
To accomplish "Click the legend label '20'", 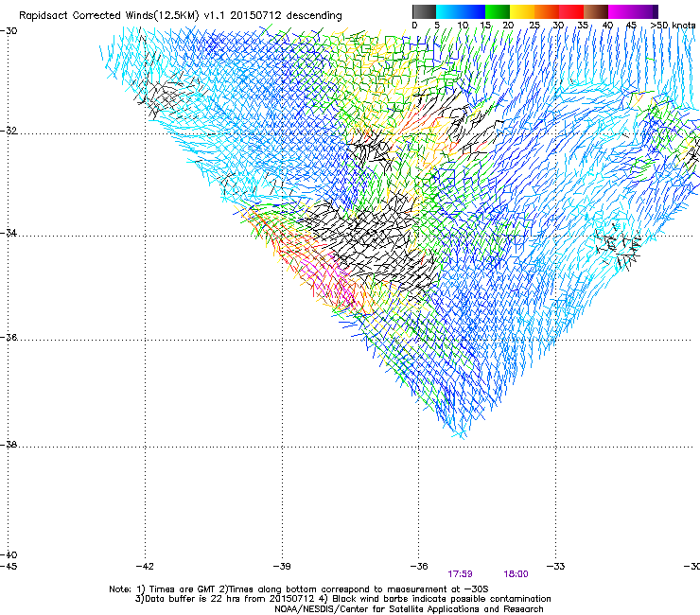I will pos(508,25).
